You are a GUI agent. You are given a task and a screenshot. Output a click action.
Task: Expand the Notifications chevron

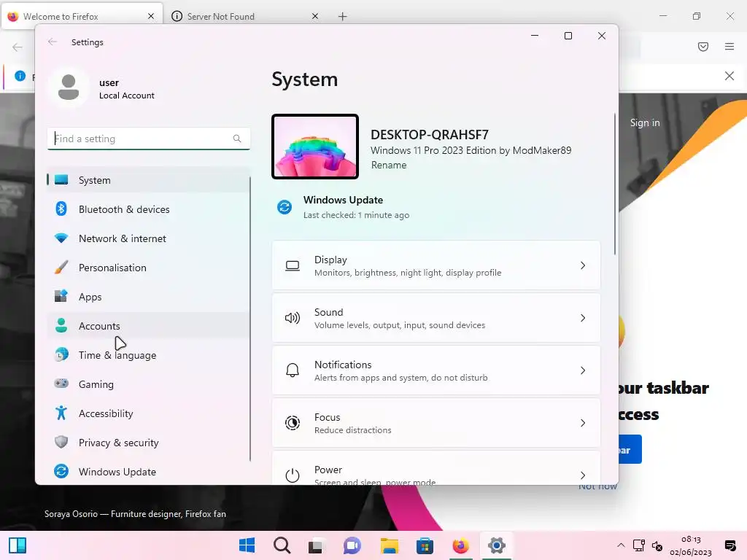583,370
